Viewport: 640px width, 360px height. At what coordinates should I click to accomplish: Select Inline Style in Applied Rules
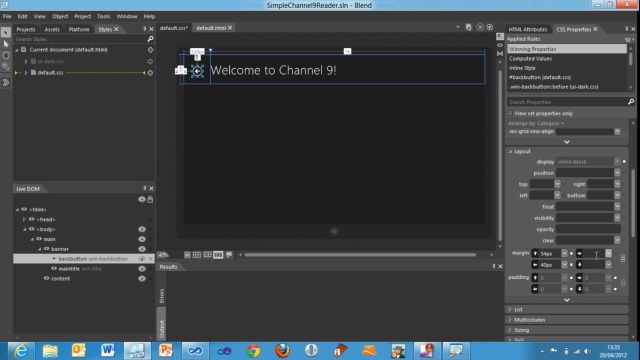[x=522, y=68]
